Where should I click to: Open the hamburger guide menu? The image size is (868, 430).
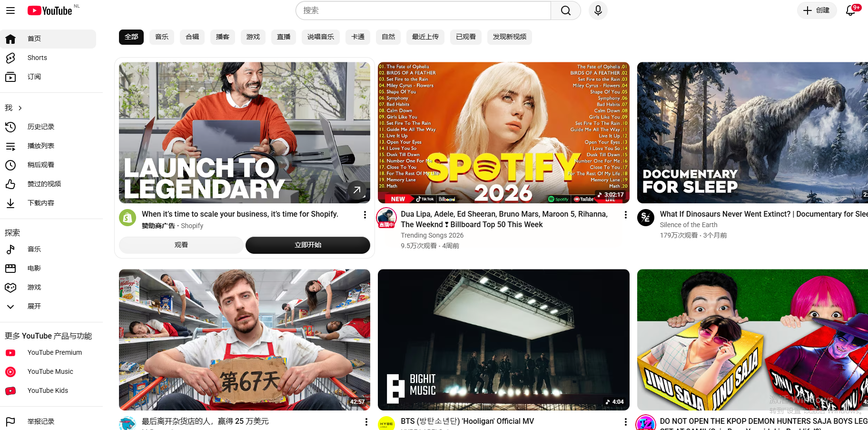(10, 10)
